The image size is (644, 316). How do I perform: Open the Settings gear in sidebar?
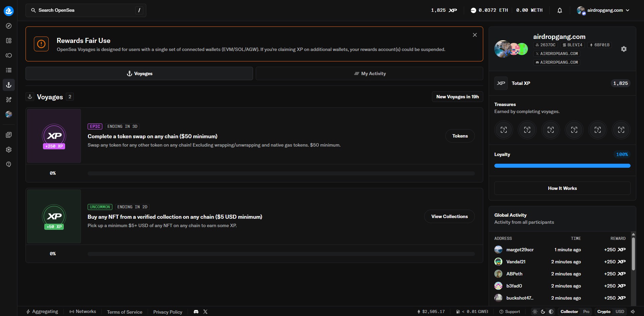tap(9, 150)
